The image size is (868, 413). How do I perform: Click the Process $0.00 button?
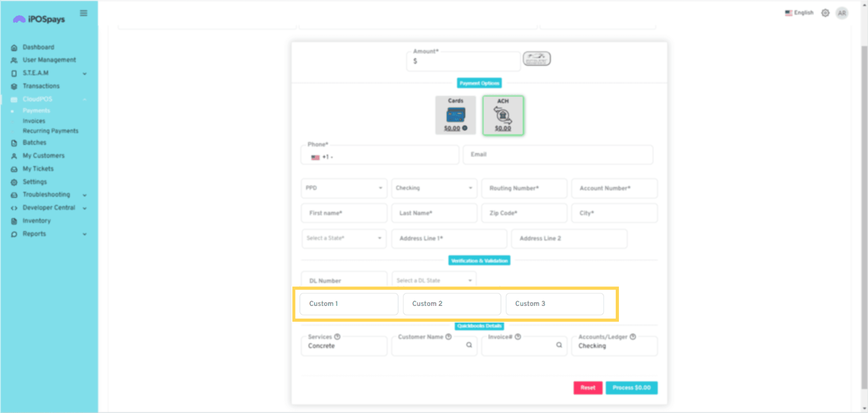(631, 388)
